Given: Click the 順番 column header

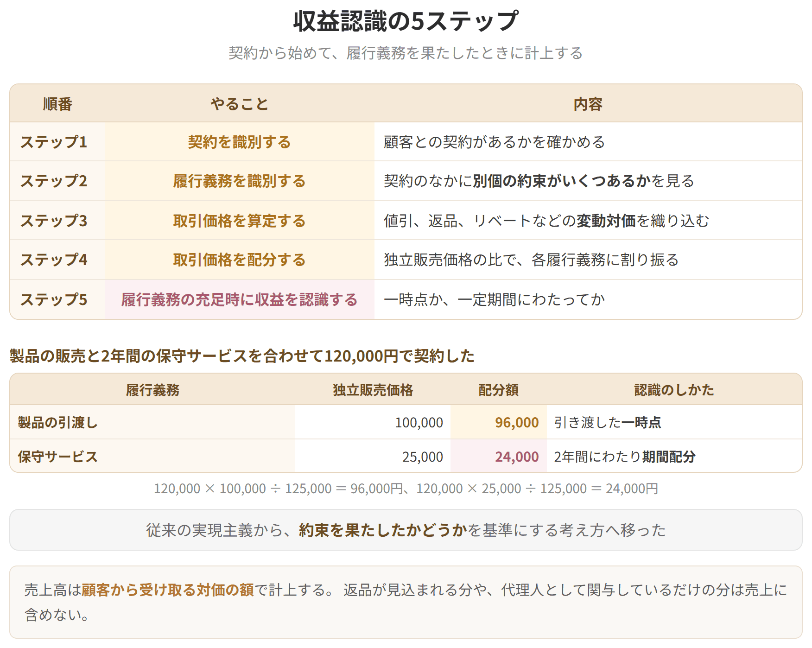Looking at the screenshot, I should (x=57, y=104).
